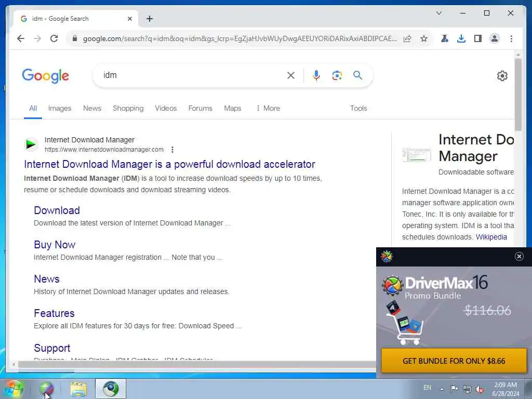Viewport: 532px width, 399px height.
Task: Close the DriverMax promo popup
Action: pos(519,257)
